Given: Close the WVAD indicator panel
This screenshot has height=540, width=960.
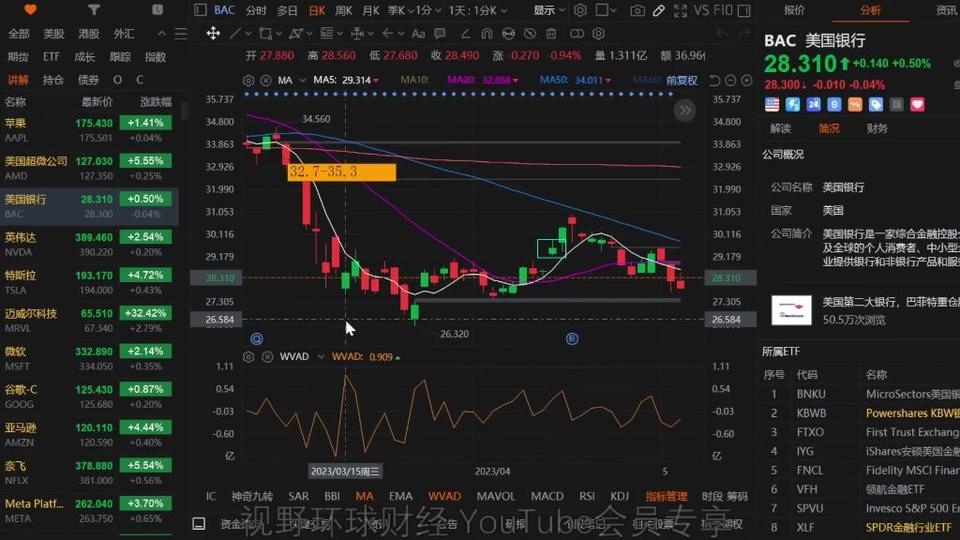Looking at the screenshot, I should 268,356.
